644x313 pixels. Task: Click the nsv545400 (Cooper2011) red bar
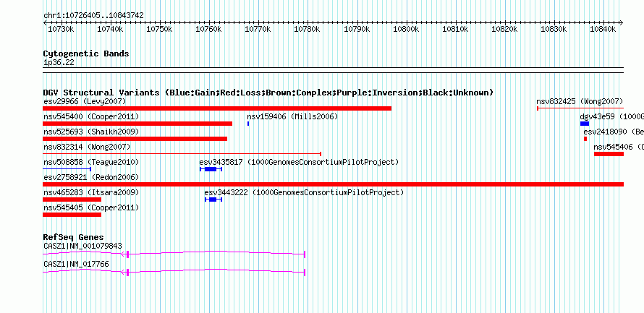click(x=137, y=124)
